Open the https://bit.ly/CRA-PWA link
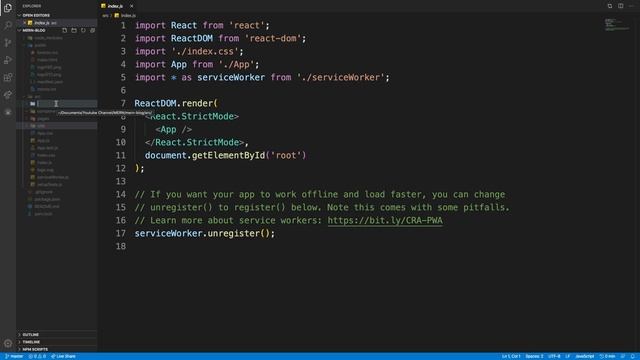640x360 pixels. tap(385, 220)
